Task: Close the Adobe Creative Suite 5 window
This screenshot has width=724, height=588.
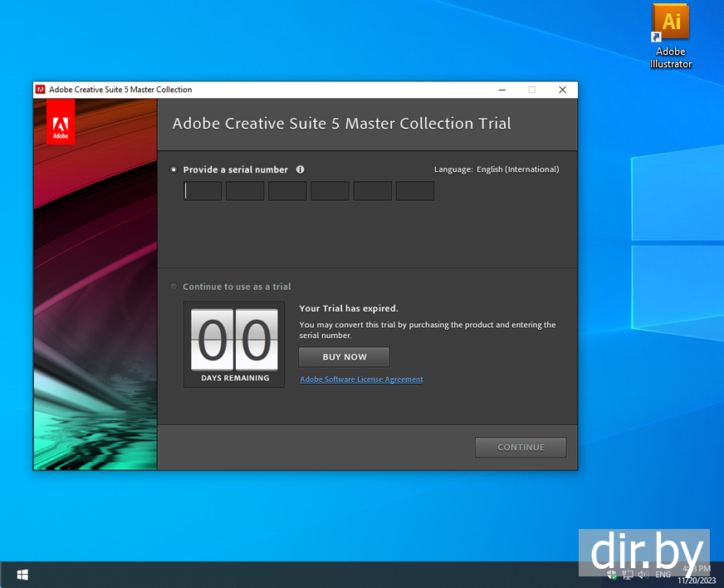Action: 562,90
